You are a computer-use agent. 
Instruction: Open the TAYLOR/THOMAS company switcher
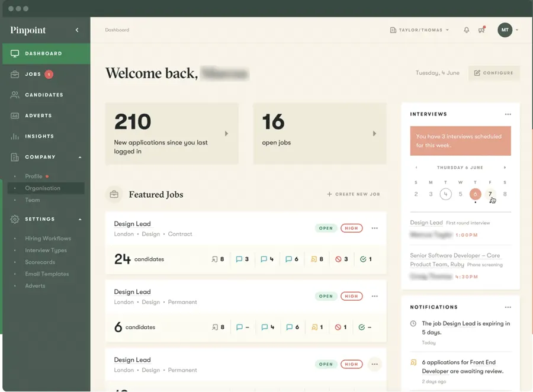419,30
